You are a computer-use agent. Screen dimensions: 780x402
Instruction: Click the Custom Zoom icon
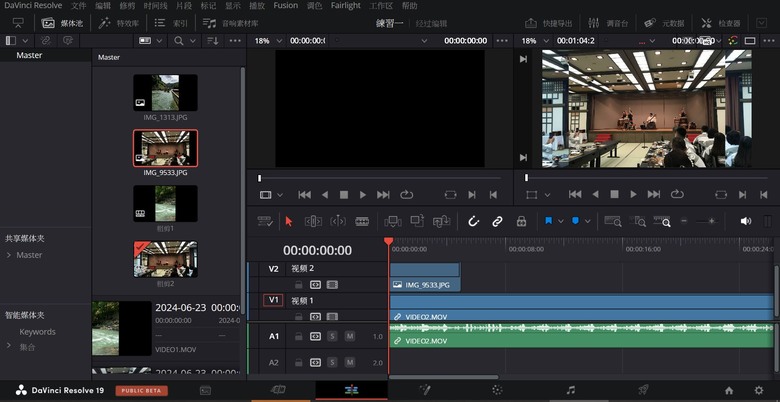(662, 221)
